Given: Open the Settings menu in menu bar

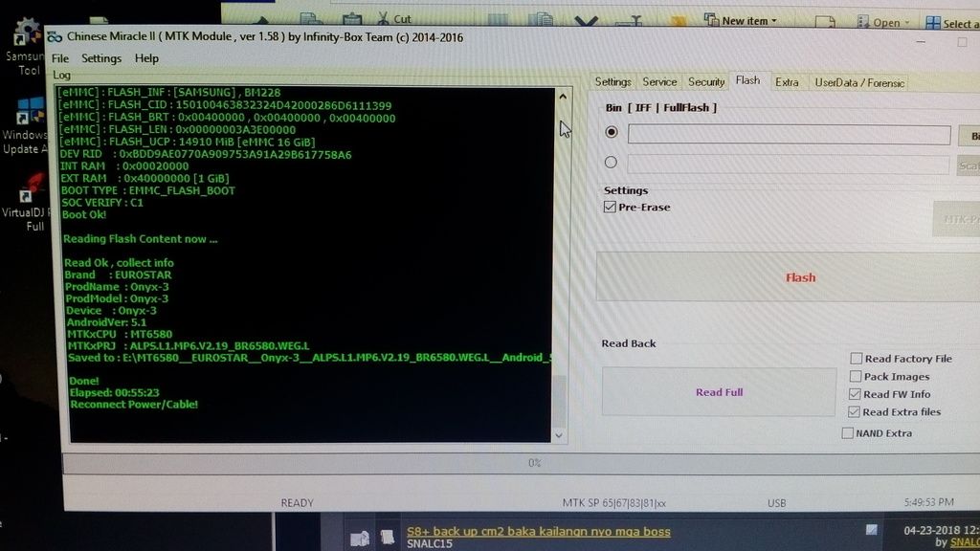Looking at the screenshot, I should coord(101,58).
